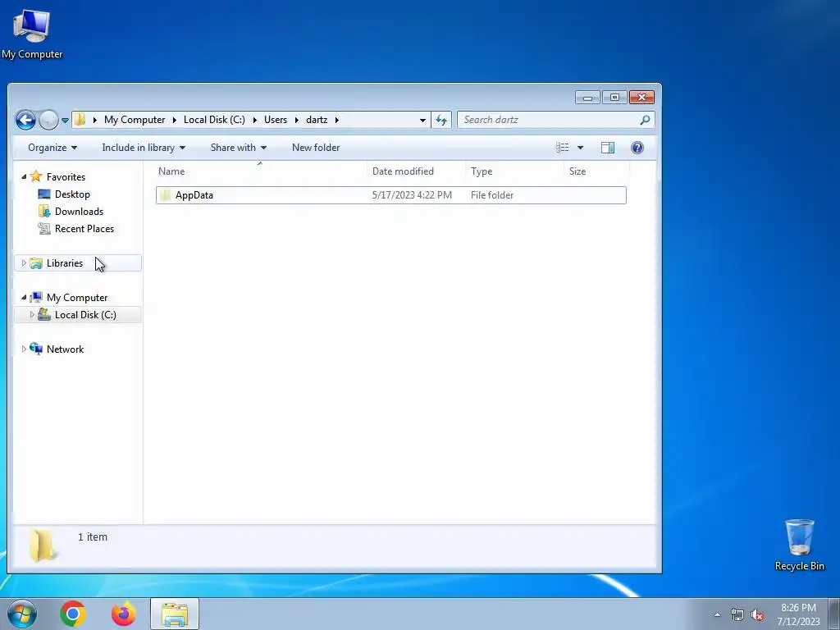Image resolution: width=840 pixels, height=630 pixels.
Task: Go back with the blue Back arrow
Action: click(x=25, y=120)
